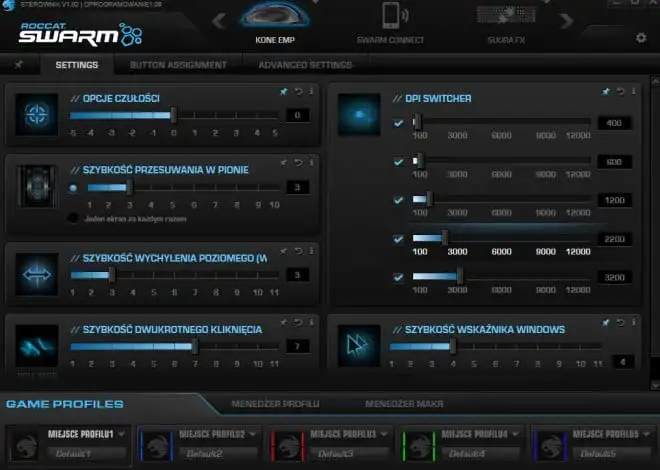660x470 pixels.
Task: Expand Miejsce Profilu4 dropdown
Action: click(x=516, y=434)
